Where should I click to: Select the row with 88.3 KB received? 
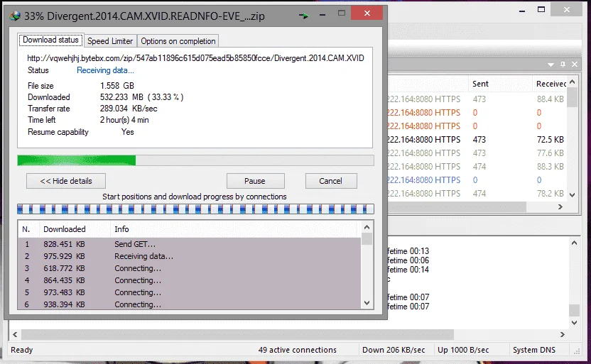tap(477, 167)
